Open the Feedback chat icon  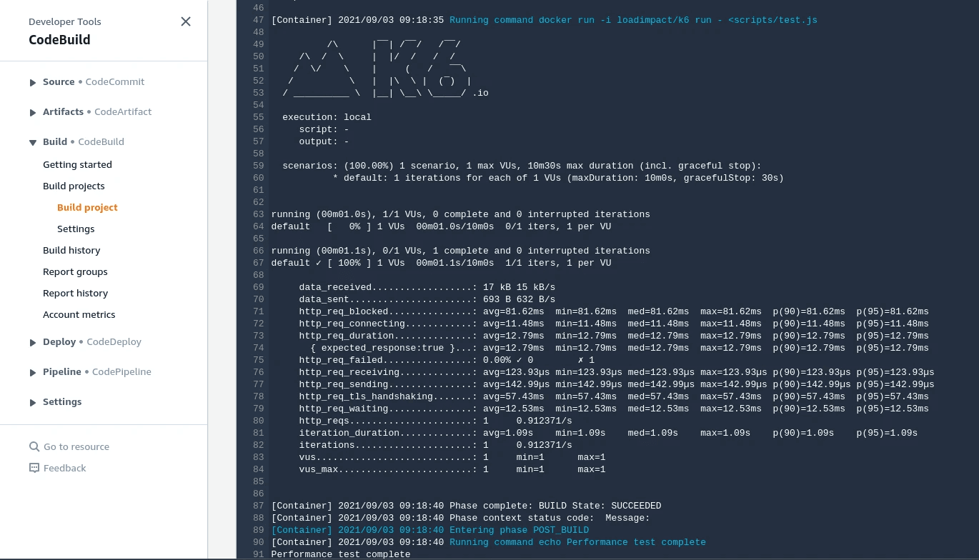pyautogui.click(x=34, y=468)
